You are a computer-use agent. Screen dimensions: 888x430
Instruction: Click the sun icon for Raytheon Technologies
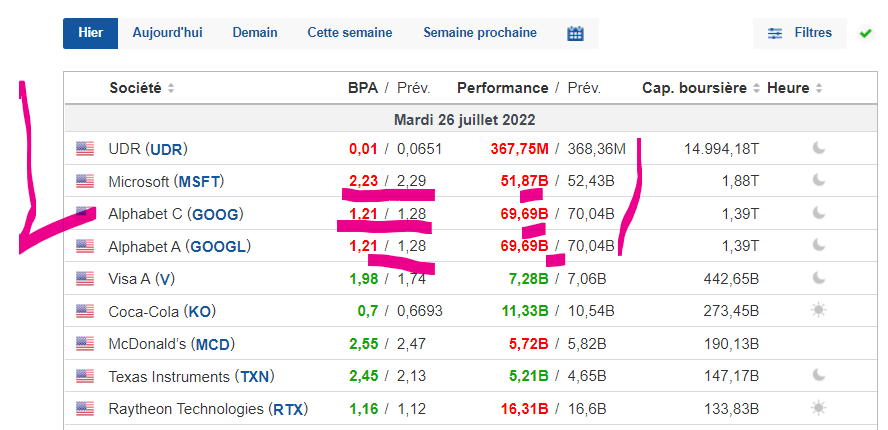coord(819,408)
